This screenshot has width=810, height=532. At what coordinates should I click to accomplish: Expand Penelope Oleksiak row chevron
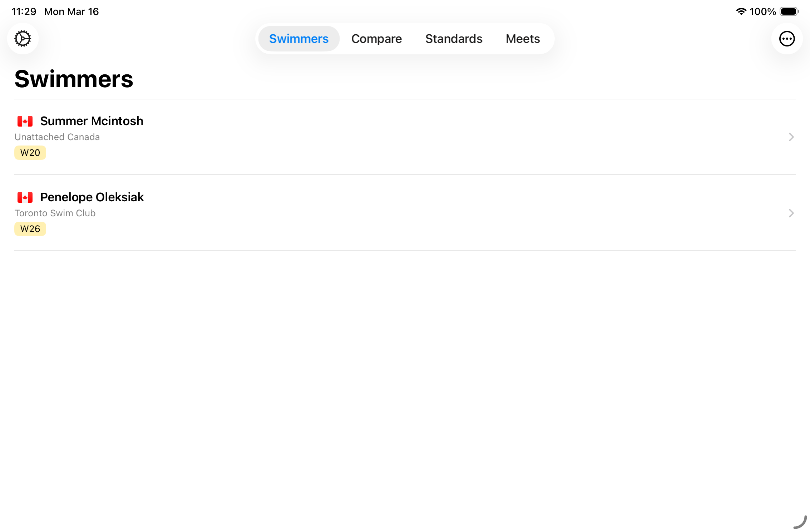[791, 213]
